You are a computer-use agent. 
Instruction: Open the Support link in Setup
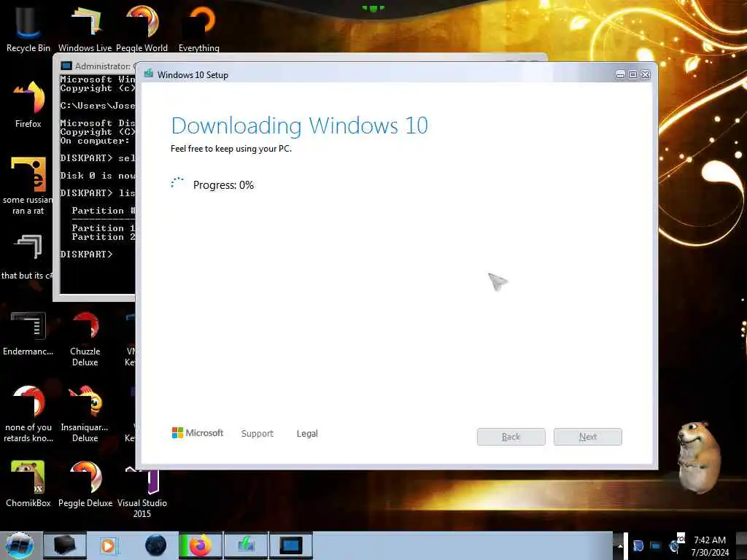coord(258,433)
